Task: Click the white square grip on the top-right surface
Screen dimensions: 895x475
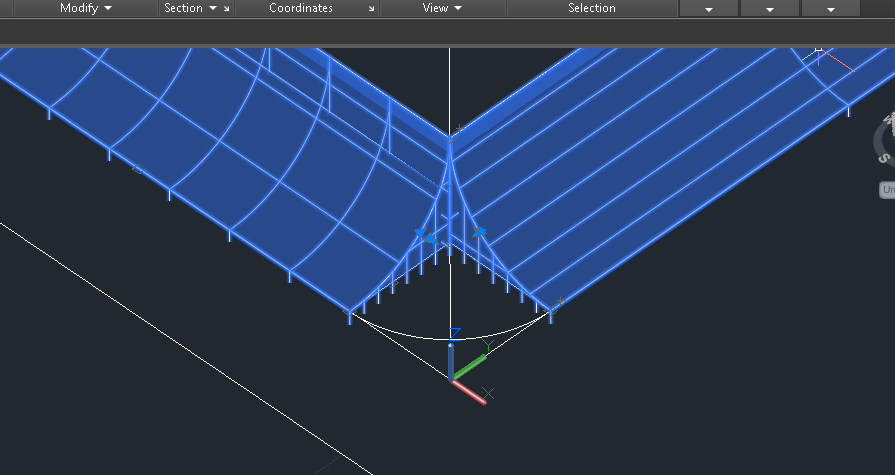Action: (x=818, y=48)
